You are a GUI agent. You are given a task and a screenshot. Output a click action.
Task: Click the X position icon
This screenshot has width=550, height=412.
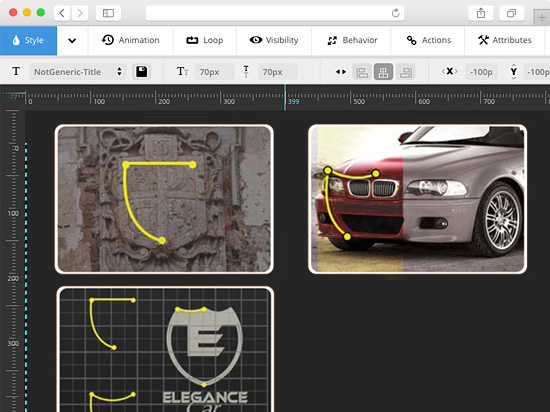point(450,72)
